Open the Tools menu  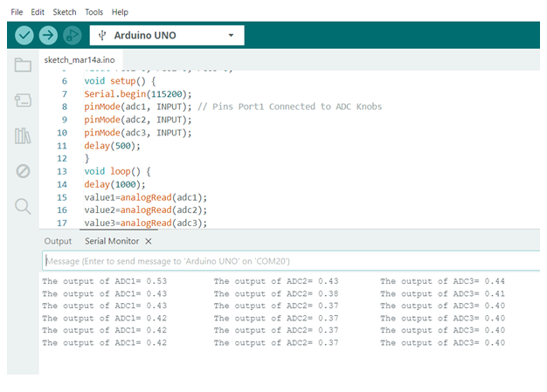[x=93, y=12]
